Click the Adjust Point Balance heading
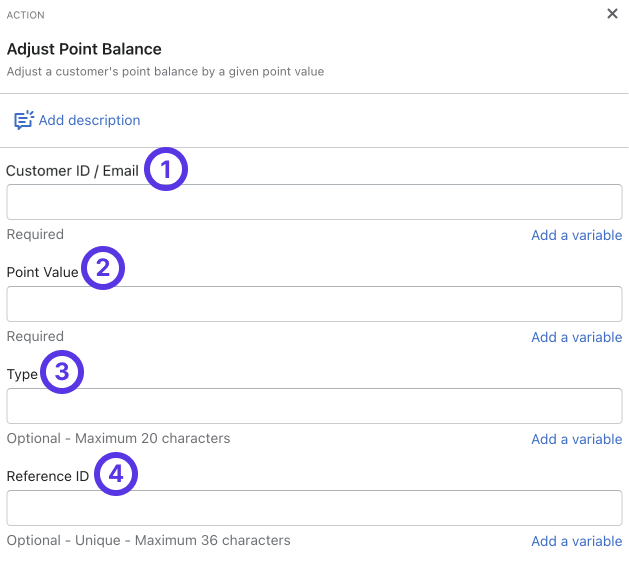 (84, 49)
